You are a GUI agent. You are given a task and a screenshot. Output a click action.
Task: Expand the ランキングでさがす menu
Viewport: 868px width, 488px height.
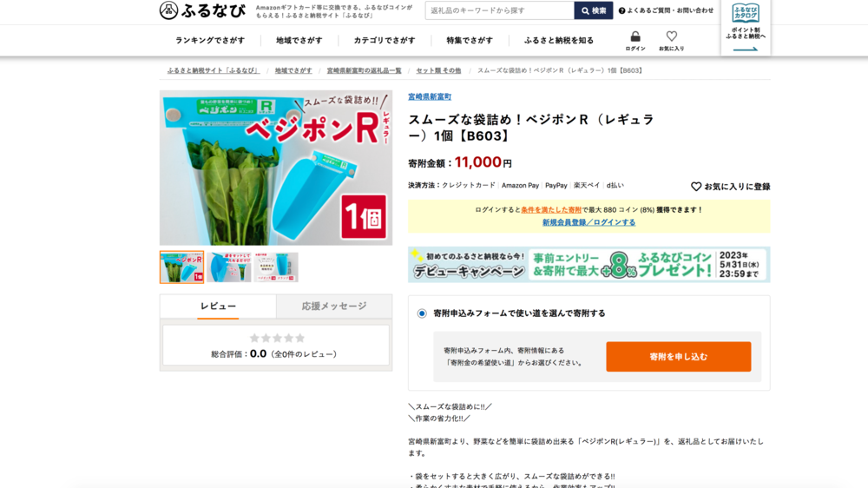(x=210, y=41)
